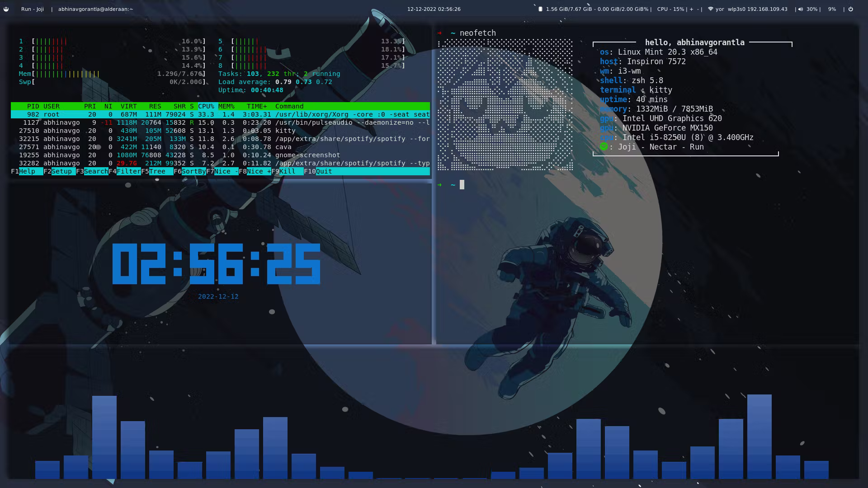
Task: Click the MEM% column header in htop
Action: click(226, 106)
